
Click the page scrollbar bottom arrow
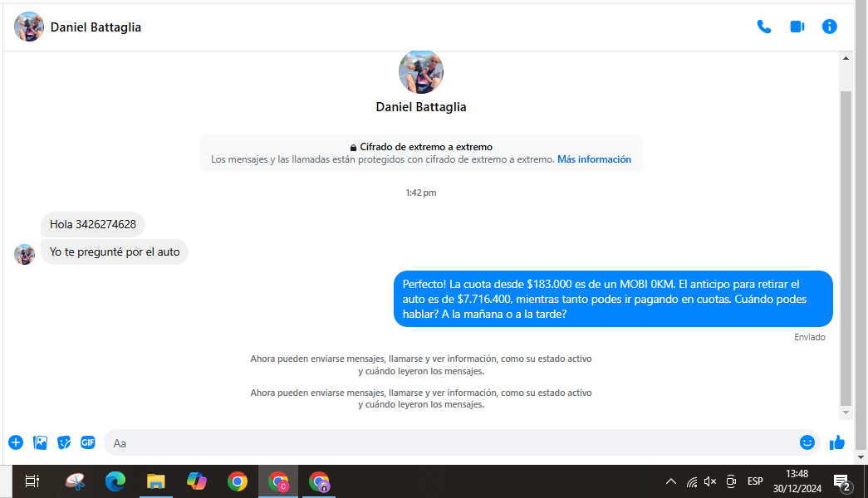point(861,457)
